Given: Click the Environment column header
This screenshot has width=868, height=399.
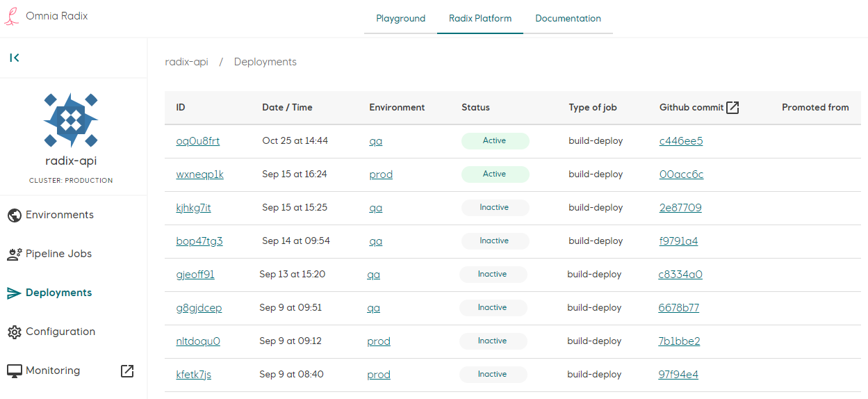Looking at the screenshot, I should pyautogui.click(x=397, y=108).
